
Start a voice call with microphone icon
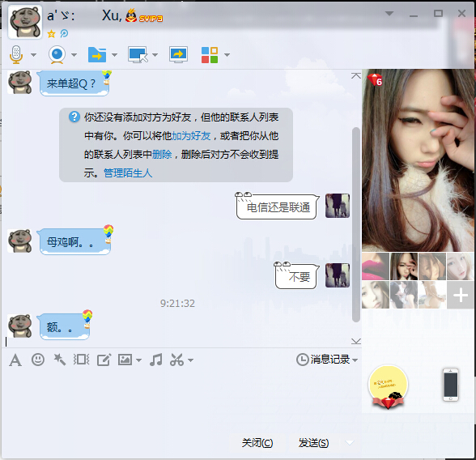point(16,54)
